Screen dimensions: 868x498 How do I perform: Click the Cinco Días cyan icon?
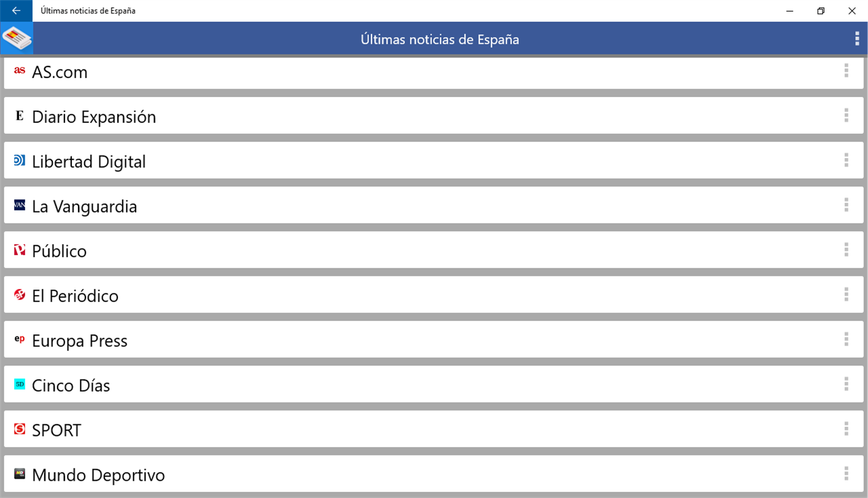click(x=20, y=384)
